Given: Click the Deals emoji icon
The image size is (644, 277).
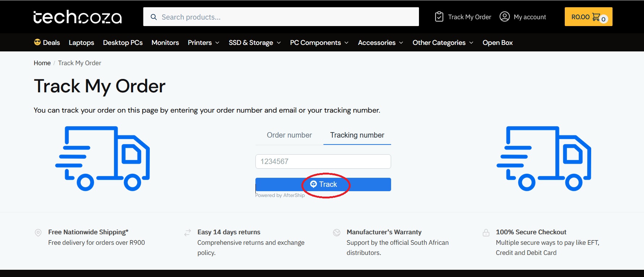Looking at the screenshot, I should [37, 42].
